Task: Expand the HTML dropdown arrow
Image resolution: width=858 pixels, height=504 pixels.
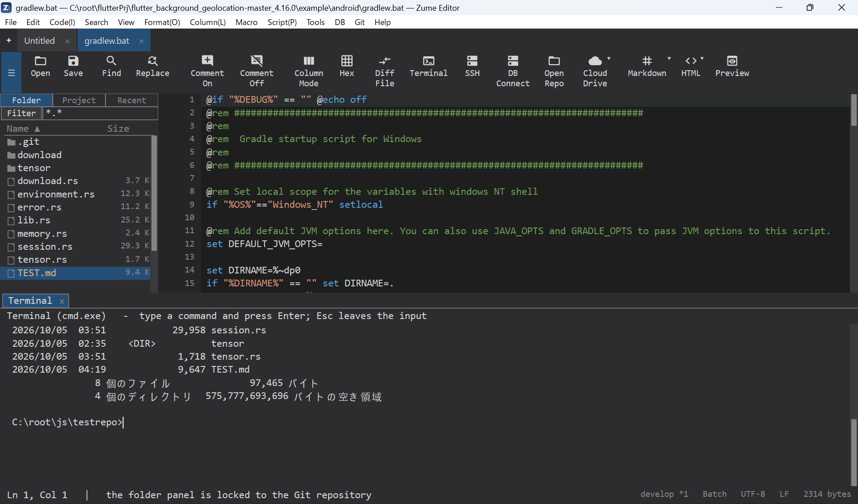Action: pyautogui.click(x=702, y=59)
